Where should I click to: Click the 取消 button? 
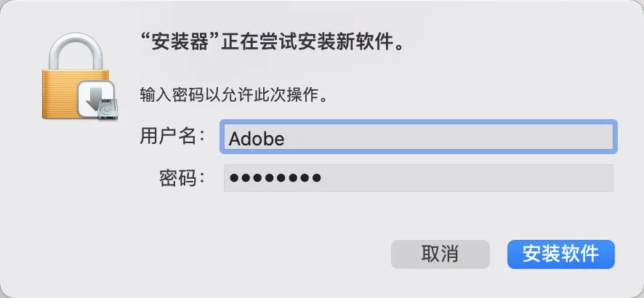click(x=440, y=254)
